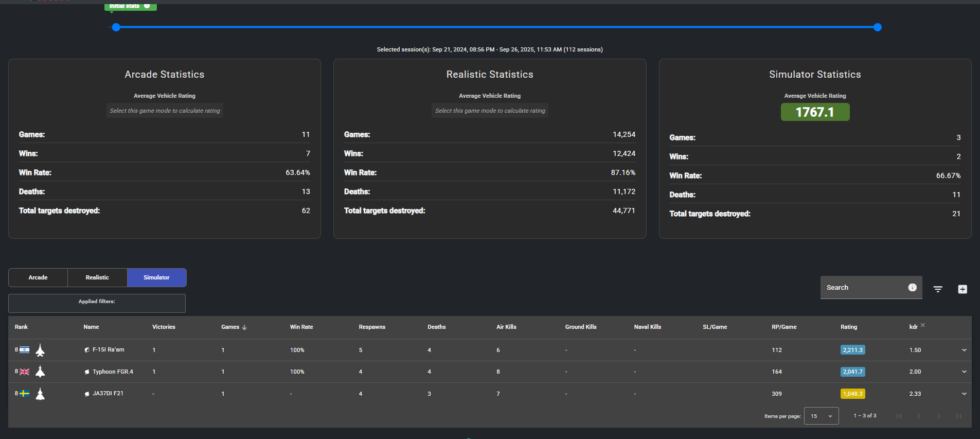The width and height of the screenshot is (980, 439).
Task: Open the Items per page dropdown
Action: tap(821, 416)
